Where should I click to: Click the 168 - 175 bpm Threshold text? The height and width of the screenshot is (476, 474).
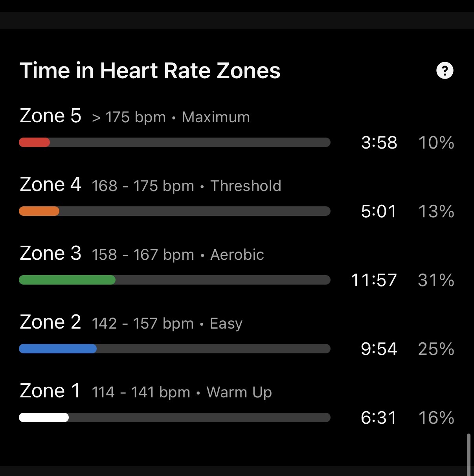186,186
